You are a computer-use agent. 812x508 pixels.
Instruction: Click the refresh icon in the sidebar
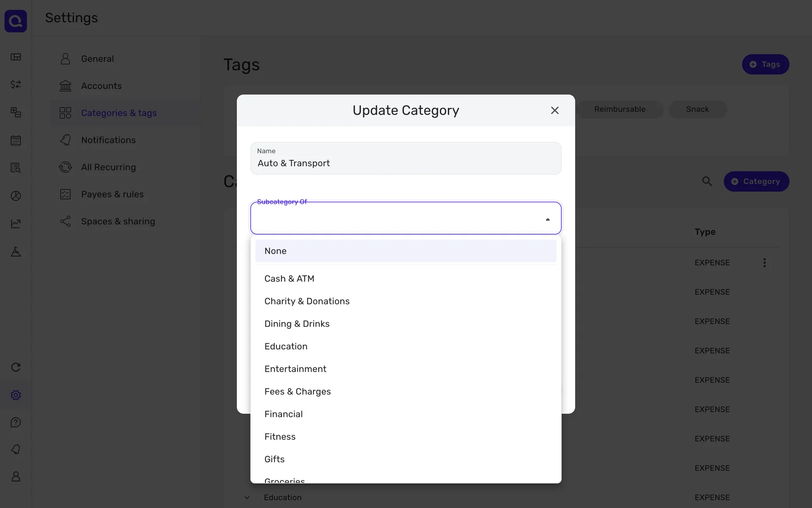[x=16, y=367]
